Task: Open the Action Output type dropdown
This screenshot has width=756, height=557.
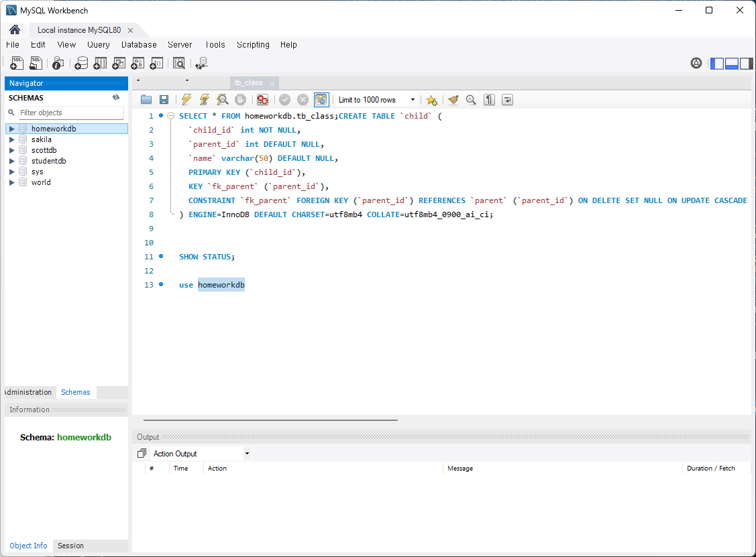Action: [x=247, y=453]
